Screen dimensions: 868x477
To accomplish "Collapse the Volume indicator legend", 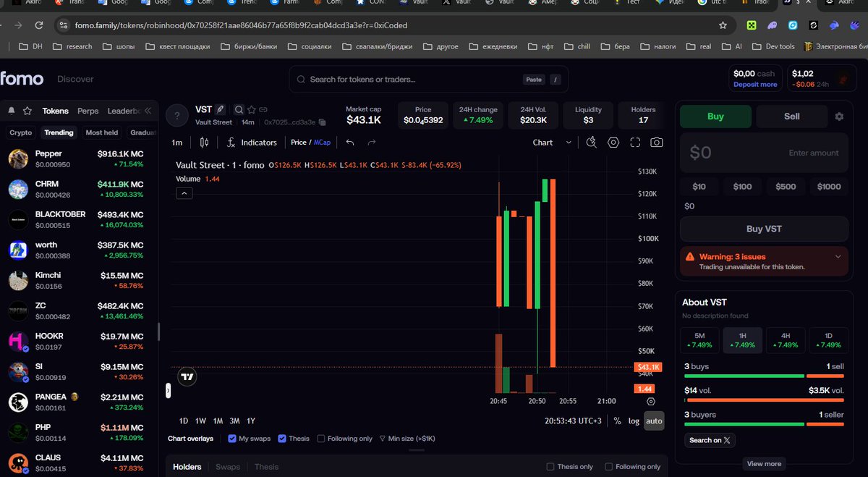I will [184, 193].
